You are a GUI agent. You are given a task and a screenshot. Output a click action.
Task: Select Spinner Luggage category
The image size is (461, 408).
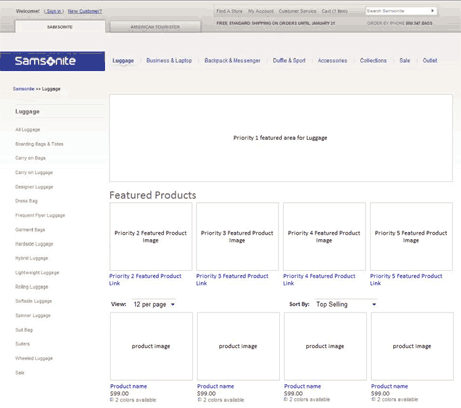pos(33,315)
